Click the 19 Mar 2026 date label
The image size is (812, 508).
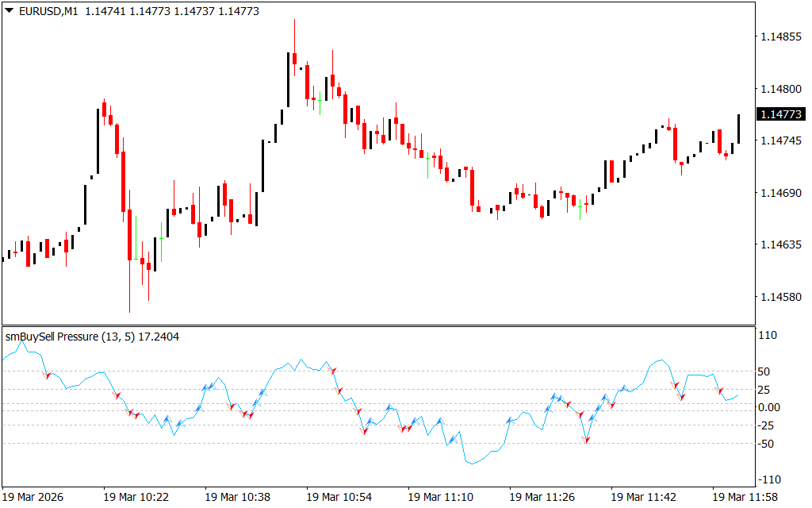[34, 497]
